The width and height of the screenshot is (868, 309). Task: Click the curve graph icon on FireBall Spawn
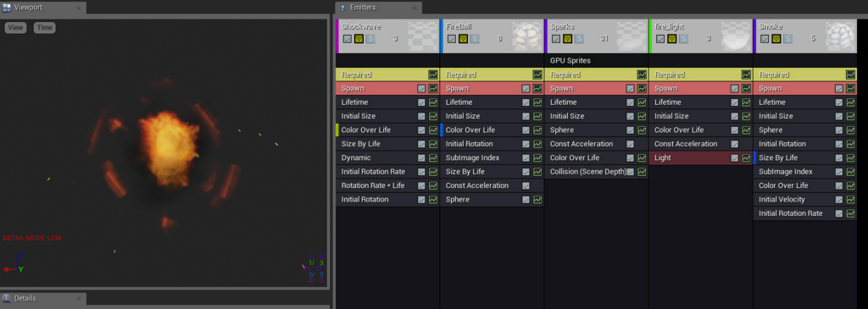point(537,88)
